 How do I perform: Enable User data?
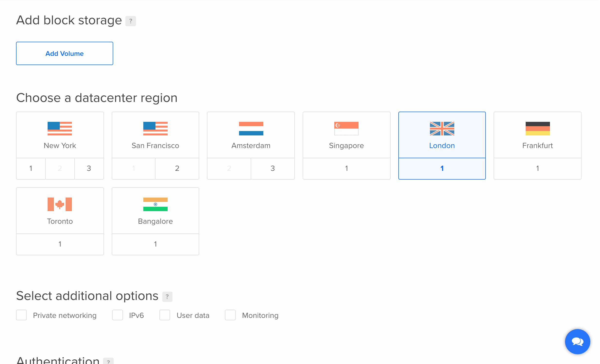[x=165, y=315]
